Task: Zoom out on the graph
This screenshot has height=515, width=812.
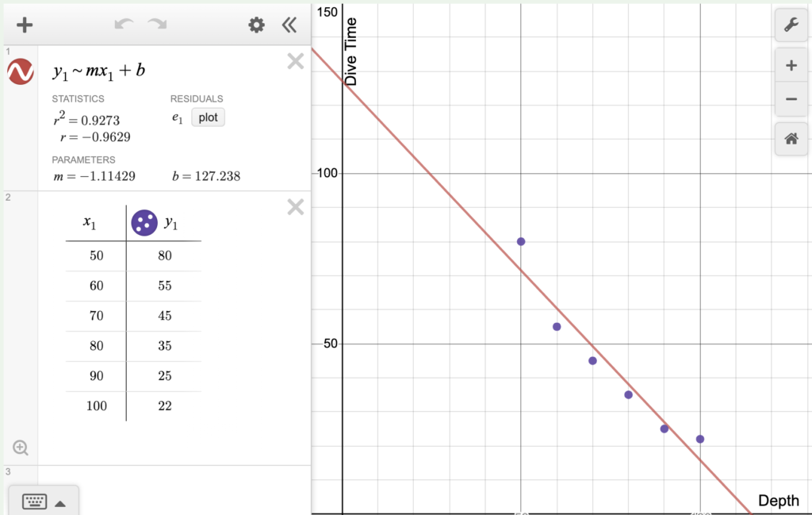Action: (x=791, y=99)
